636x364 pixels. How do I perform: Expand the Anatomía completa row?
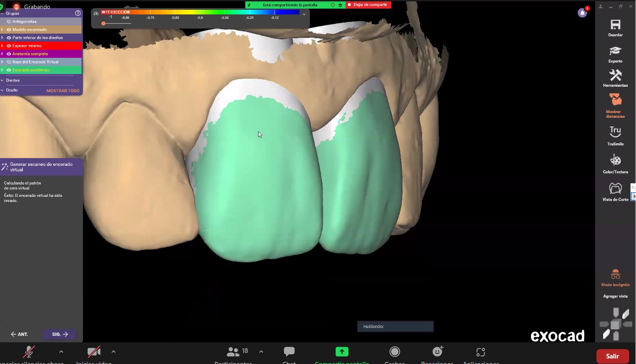[x=2, y=54]
